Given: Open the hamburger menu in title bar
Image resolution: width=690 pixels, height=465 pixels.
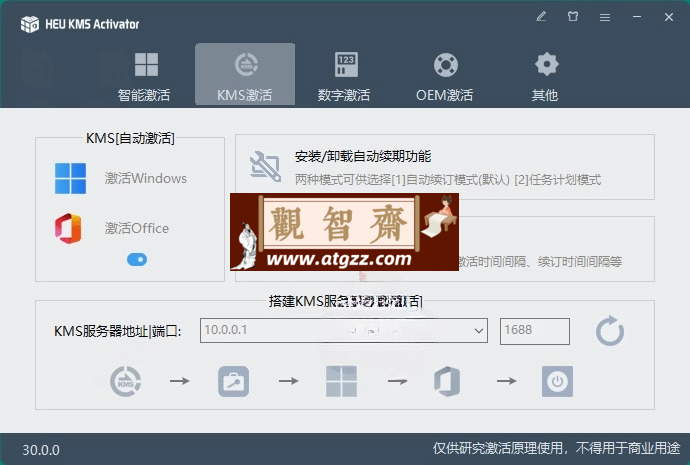Looking at the screenshot, I should coord(605,18).
